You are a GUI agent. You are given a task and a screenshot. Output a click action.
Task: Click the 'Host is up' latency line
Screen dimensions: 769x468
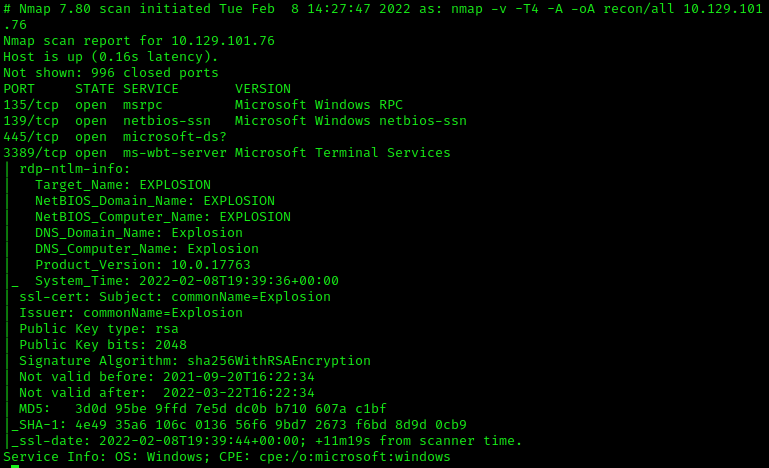110,57
